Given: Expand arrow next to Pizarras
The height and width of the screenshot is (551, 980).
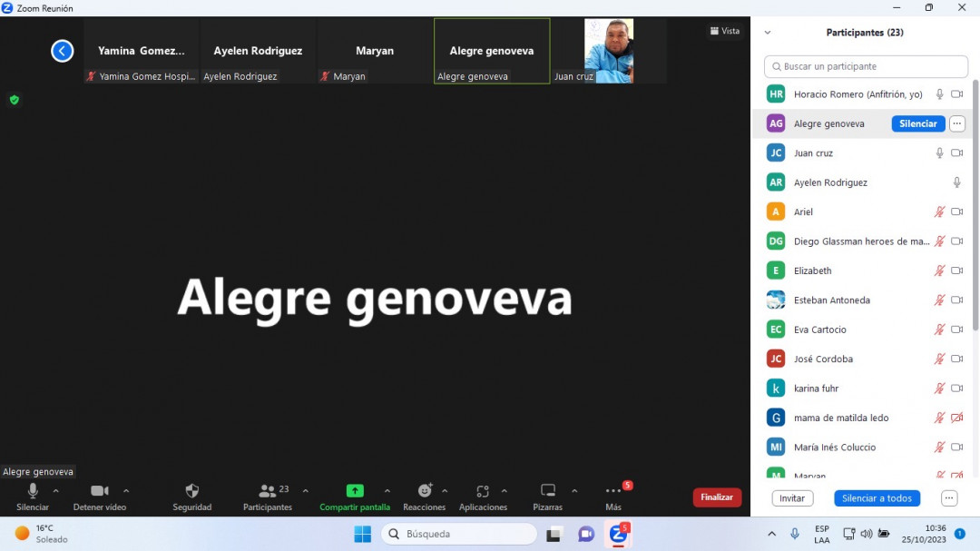Looking at the screenshot, I should pos(574,492).
